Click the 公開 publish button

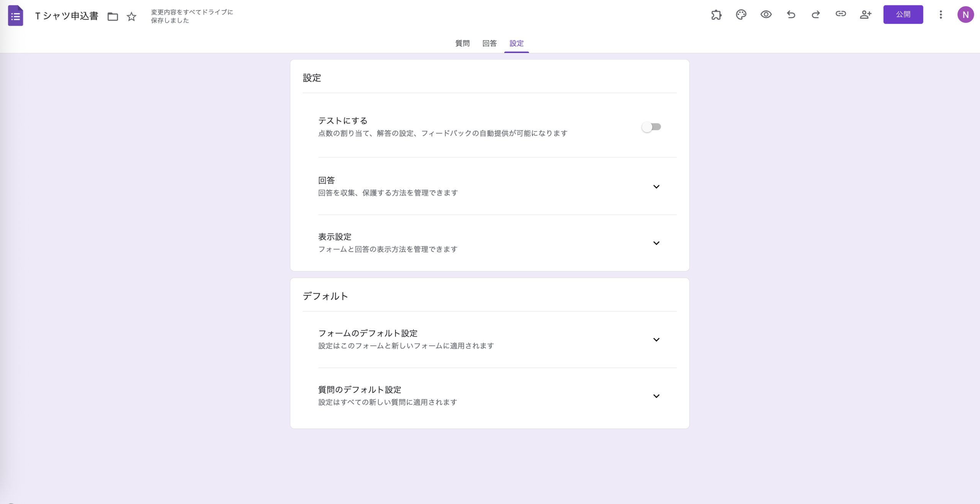(903, 15)
